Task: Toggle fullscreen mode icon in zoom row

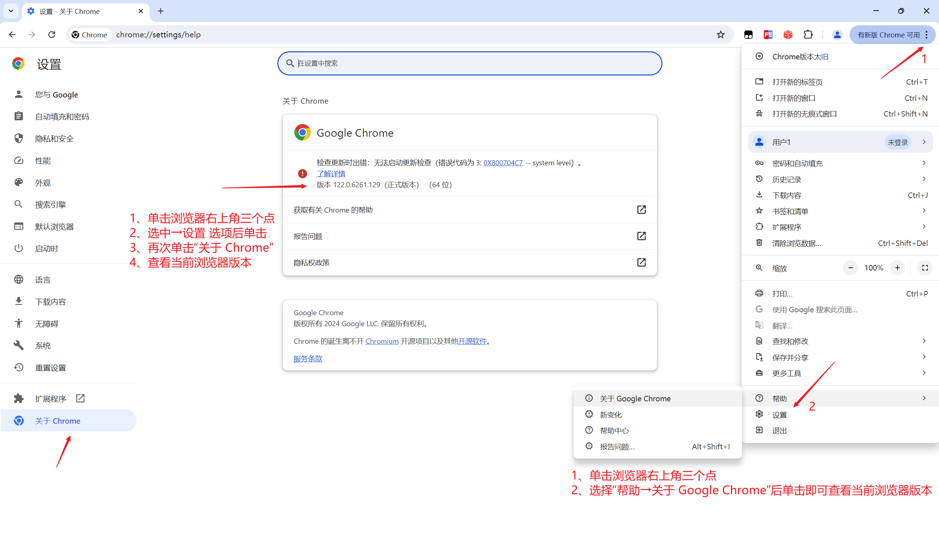Action: [925, 268]
